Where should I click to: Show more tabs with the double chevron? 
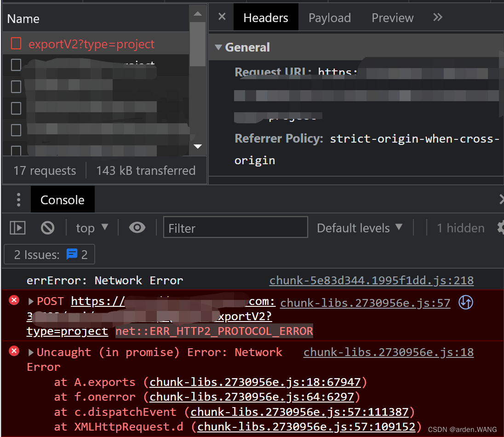(437, 17)
